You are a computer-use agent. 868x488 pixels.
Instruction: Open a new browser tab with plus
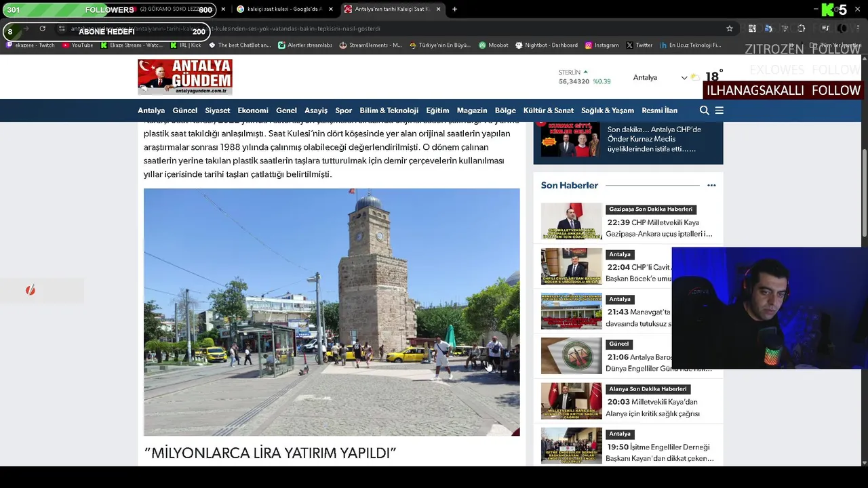[x=454, y=9]
